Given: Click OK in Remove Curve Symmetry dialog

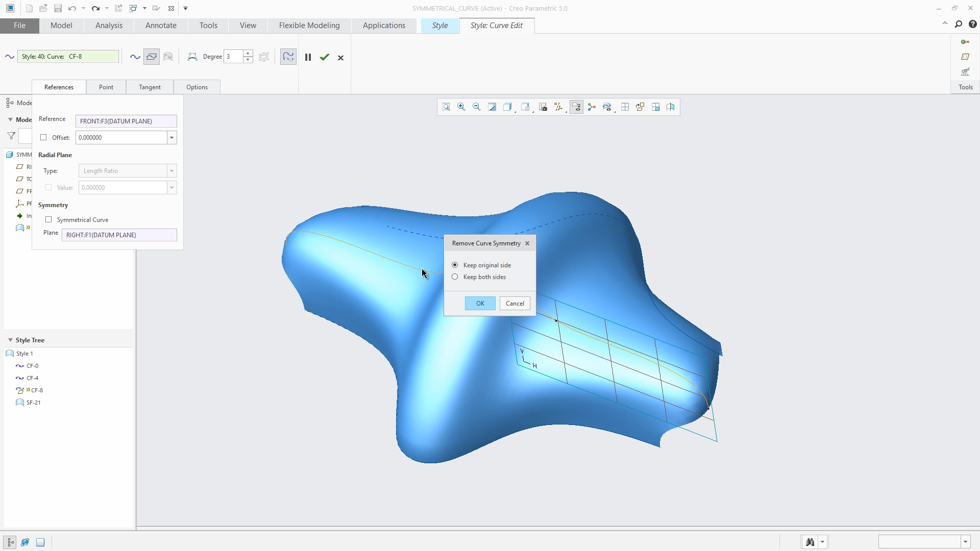Looking at the screenshot, I should click(x=480, y=304).
